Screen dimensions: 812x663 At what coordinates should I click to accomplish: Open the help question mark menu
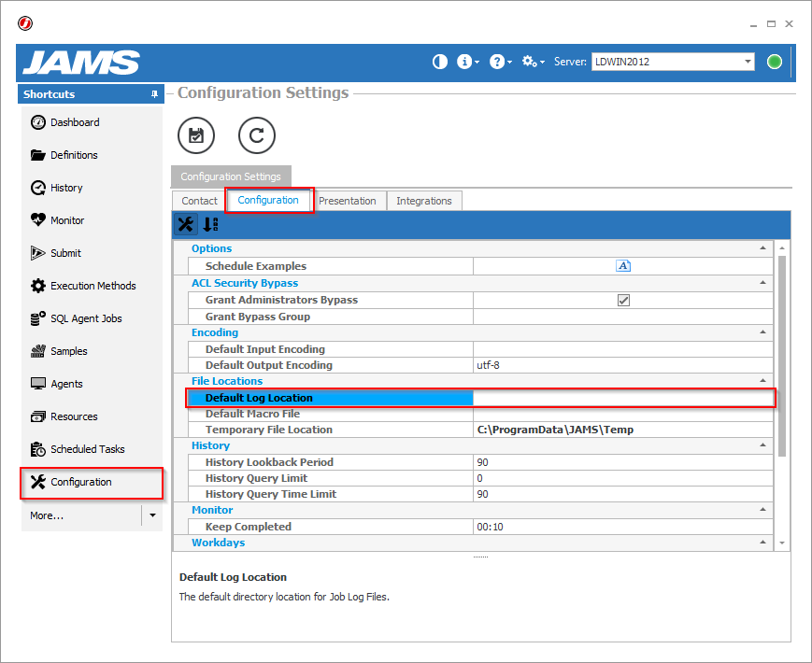[x=500, y=62]
